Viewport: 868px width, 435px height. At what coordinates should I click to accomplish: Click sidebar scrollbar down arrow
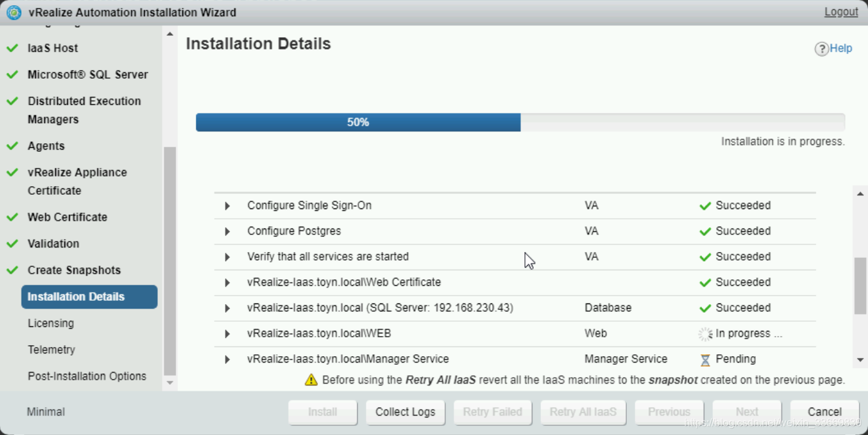[x=170, y=383]
